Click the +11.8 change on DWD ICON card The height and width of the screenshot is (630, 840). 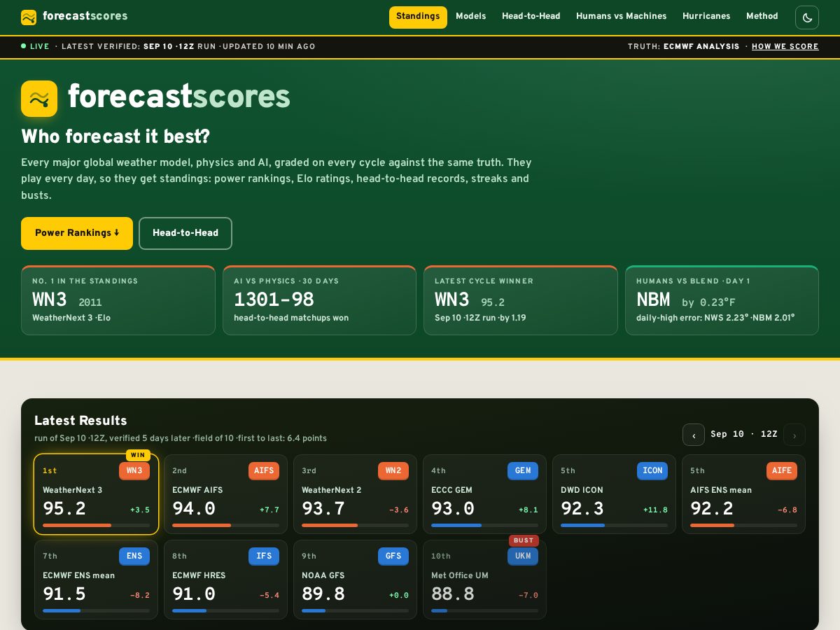(x=655, y=510)
